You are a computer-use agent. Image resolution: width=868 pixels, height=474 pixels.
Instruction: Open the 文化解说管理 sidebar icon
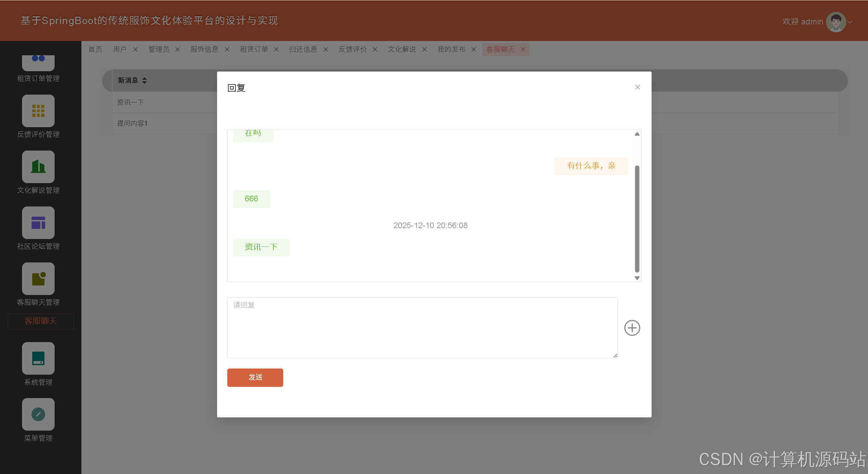click(x=38, y=167)
